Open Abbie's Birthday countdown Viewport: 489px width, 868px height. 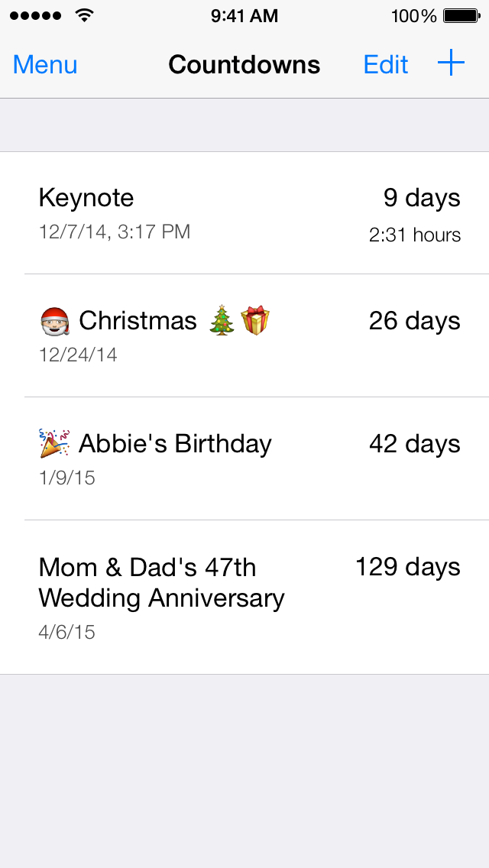[x=175, y=444]
